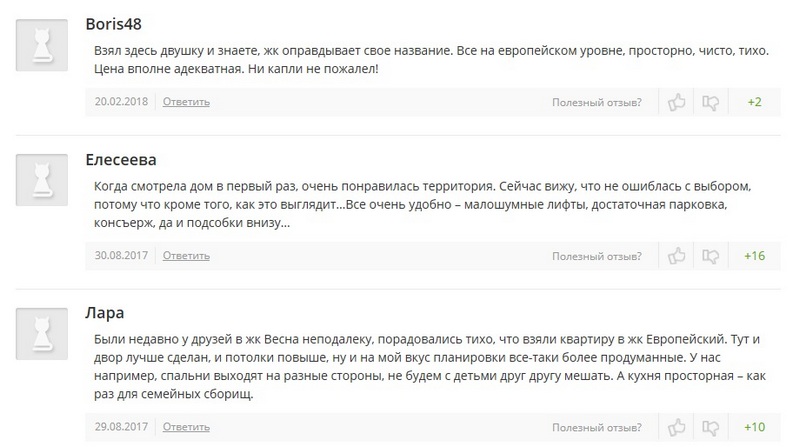This screenshot has width=800, height=447.
Task: Click the date 30.08.2017
Action: (x=121, y=255)
